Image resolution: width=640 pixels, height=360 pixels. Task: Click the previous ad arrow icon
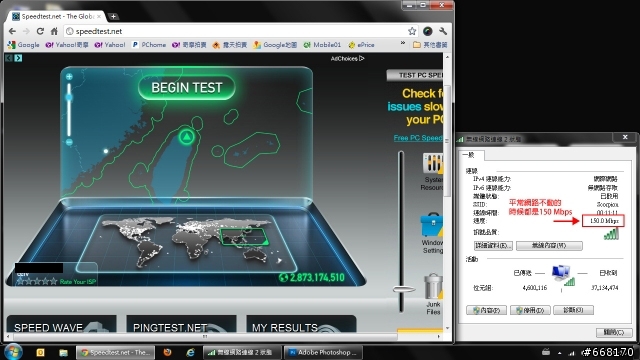[x=9, y=58]
